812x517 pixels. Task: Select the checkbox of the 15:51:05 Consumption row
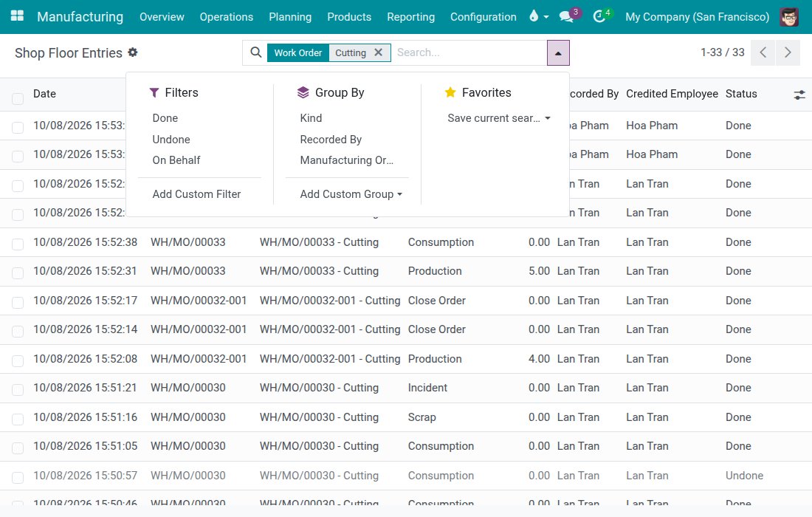pos(18,448)
